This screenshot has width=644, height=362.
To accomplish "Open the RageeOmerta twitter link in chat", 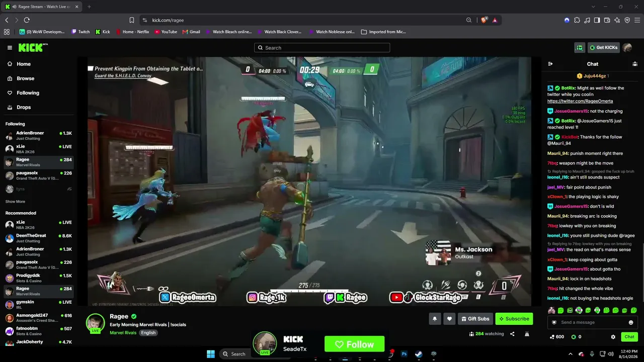I will (580, 101).
